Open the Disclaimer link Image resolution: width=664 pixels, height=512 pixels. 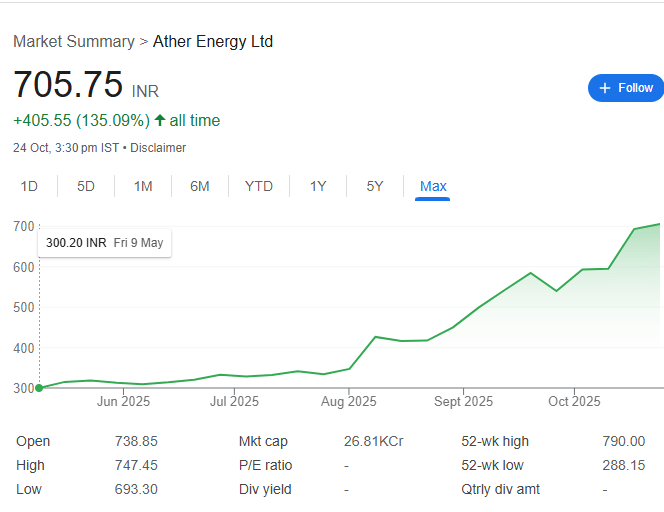point(158,148)
